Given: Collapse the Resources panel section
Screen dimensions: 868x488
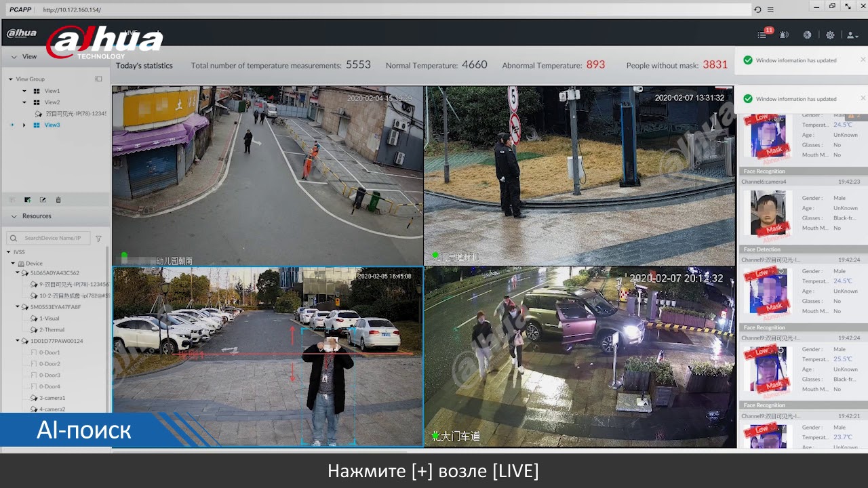Looking at the screenshot, I should pos(14,216).
